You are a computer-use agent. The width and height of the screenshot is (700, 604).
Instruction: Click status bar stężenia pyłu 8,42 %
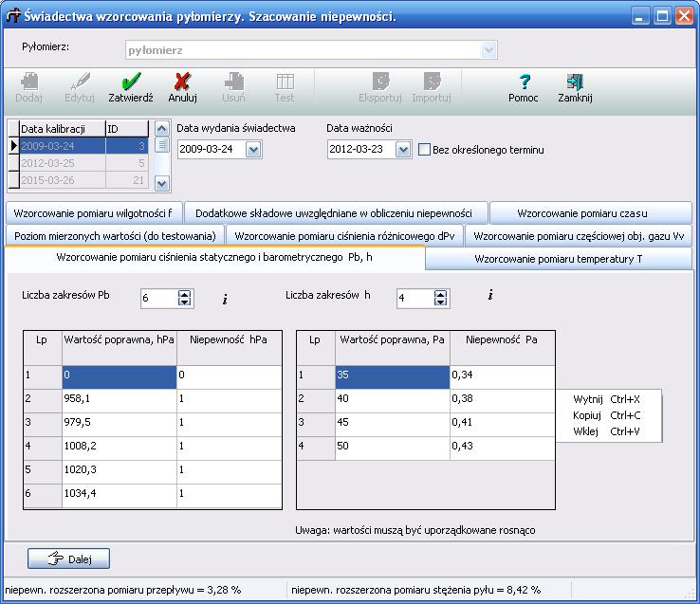415,590
